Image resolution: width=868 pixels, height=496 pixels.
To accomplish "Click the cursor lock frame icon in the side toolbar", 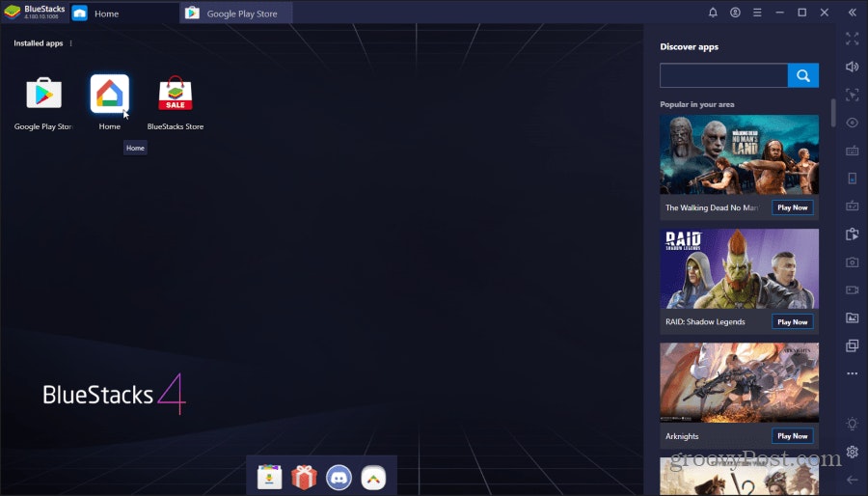I will point(853,95).
